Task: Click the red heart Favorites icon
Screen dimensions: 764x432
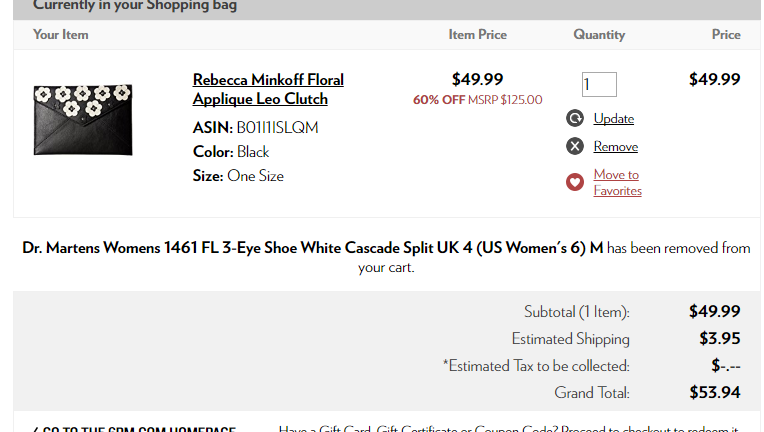Action: (575, 182)
